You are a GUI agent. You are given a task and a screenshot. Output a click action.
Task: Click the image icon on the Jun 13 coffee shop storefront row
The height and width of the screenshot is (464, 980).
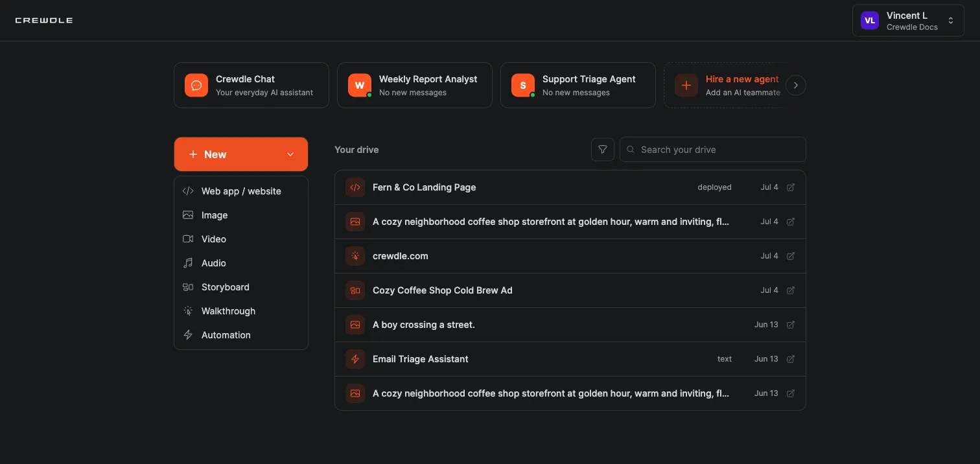click(x=355, y=393)
